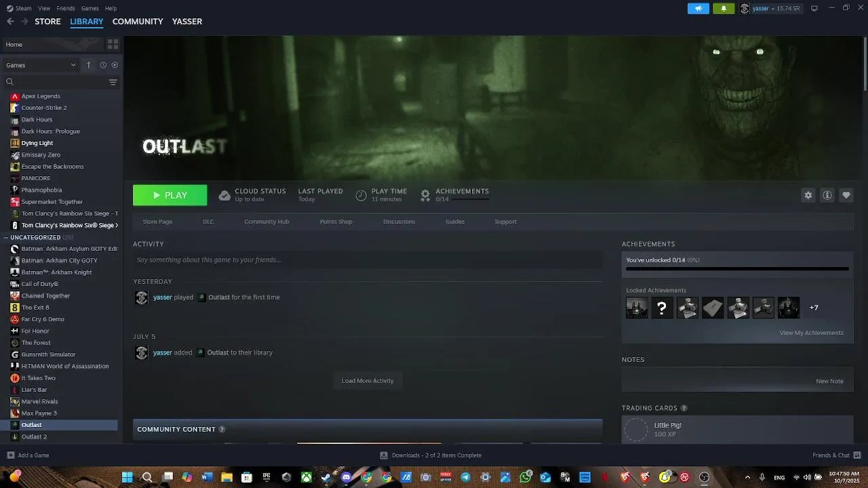
Task: Open Community Content help question mark
Action: point(222,429)
